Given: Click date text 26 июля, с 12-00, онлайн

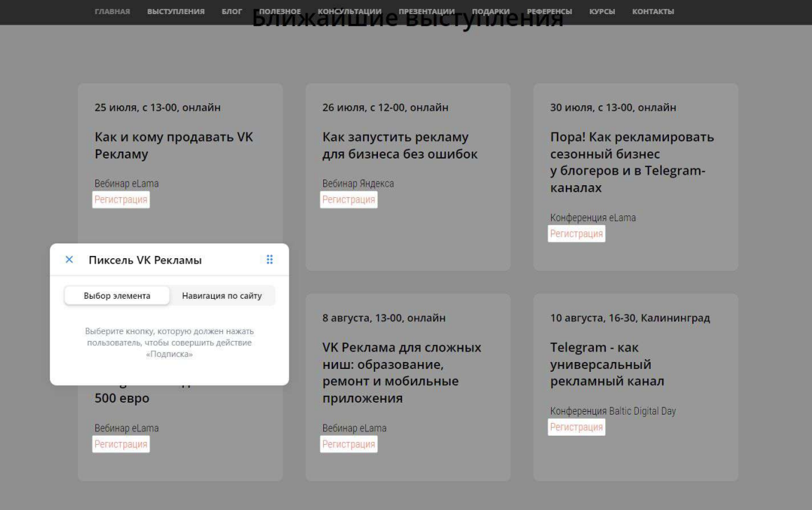Looking at the screenshot, I should pyautogui.click(x=385, y=108).
